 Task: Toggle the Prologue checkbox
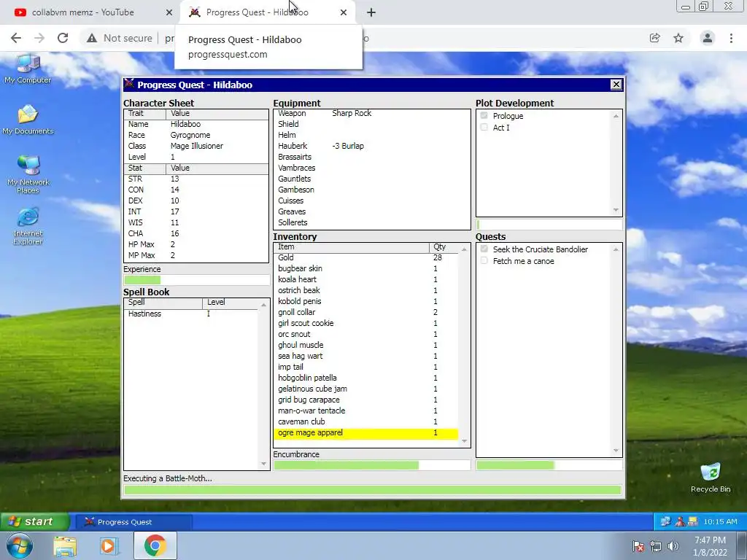click(x=484, y=116)
